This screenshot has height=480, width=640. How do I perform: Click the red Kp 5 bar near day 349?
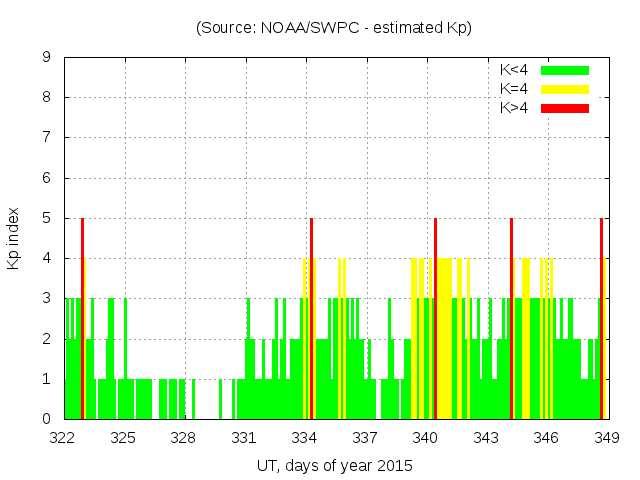(601, 318)
